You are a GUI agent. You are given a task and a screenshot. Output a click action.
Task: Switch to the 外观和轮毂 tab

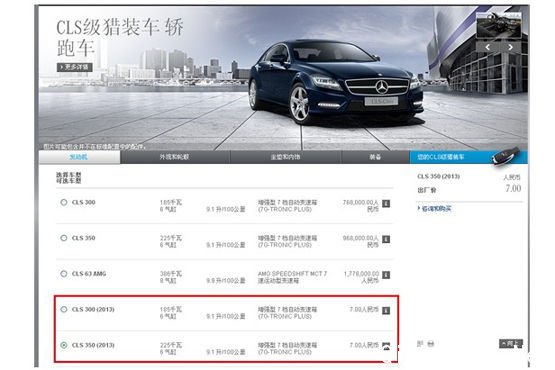[x=175, y=157]
